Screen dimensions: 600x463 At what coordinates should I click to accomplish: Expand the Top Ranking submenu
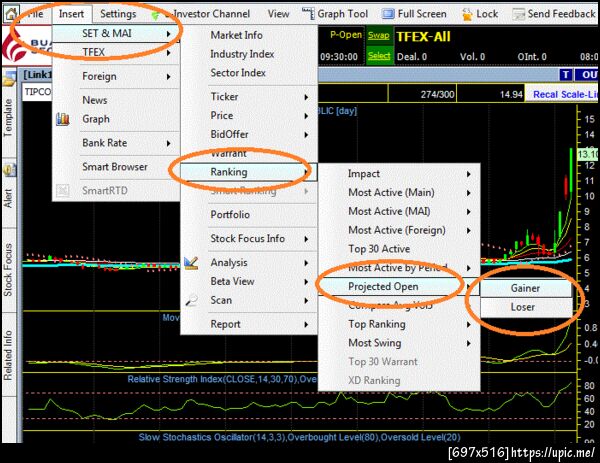point(399,324)
